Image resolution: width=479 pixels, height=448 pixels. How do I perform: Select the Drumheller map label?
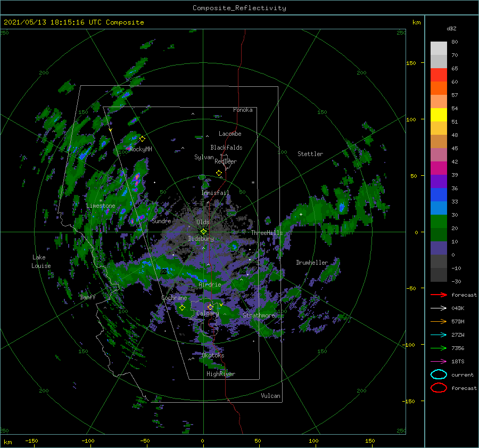click(312, 263)
